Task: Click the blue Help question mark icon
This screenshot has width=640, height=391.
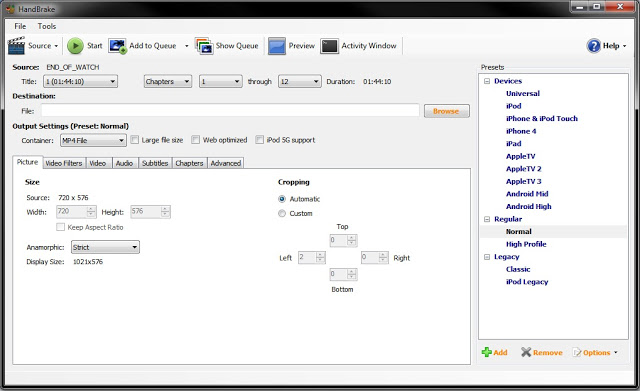Action: (593, 46)
